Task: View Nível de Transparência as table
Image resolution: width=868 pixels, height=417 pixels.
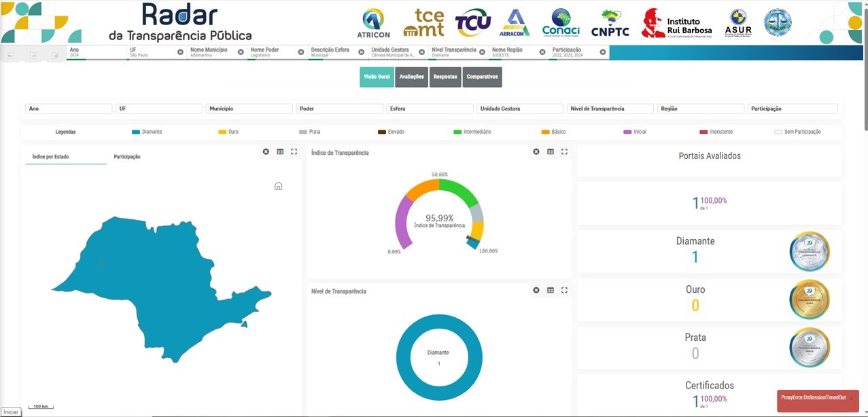Action: 551,290
